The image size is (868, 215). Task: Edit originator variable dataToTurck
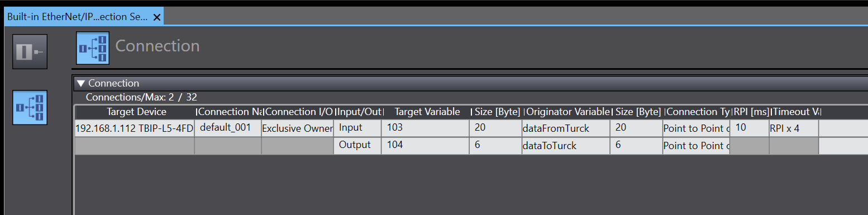(566, 146)
